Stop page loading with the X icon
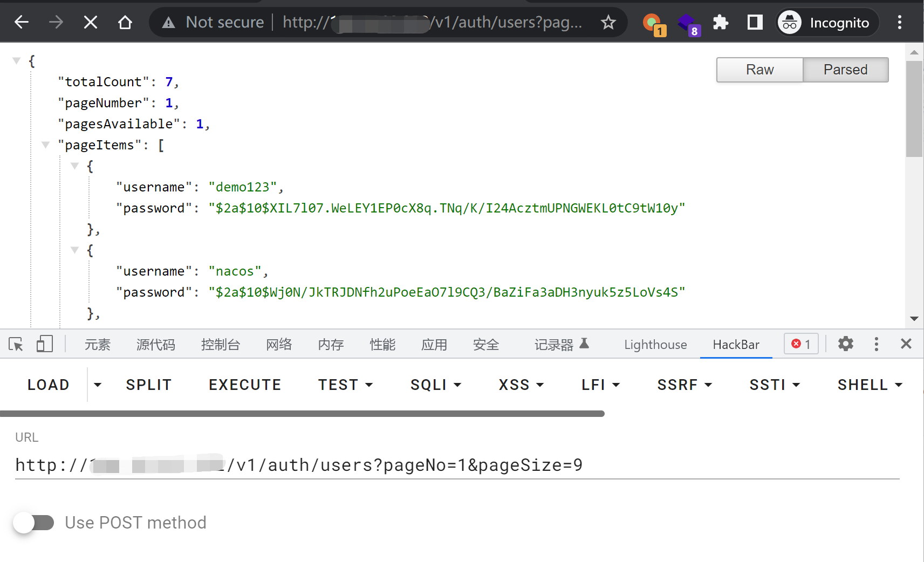Viewport: 924px width, 562px height. click(x=91, y=22)
